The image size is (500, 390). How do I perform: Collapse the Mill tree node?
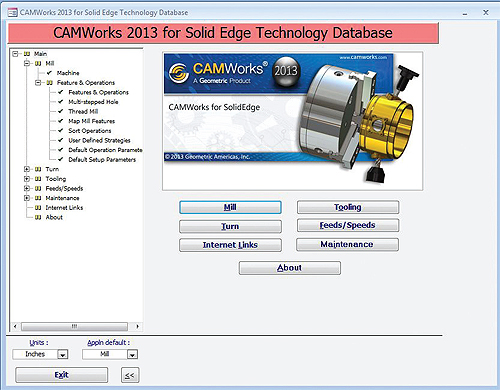(x=27, y=63)
